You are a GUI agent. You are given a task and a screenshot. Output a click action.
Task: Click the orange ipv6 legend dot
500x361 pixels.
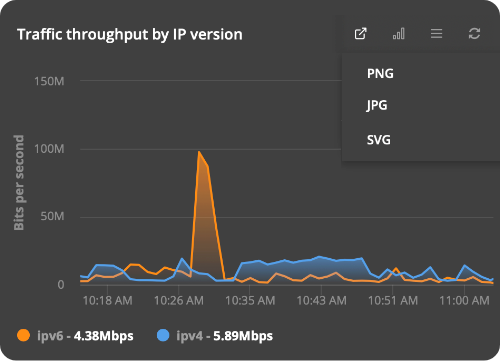click(x=23, y=335)
